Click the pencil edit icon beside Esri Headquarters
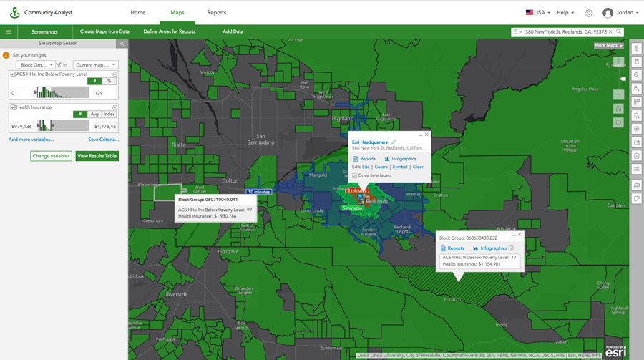 click(394, 142)
